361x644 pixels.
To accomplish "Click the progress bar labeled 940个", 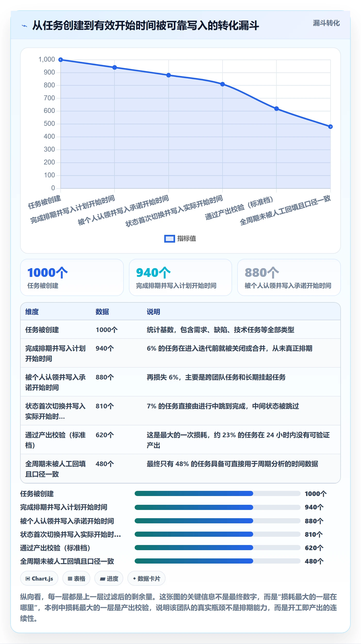I will (x=217, y=507).
